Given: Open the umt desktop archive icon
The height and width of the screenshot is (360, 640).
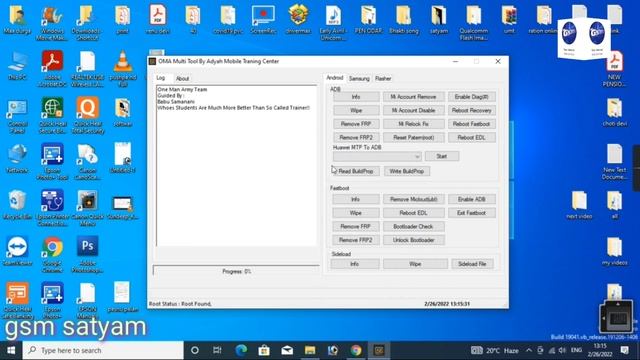Looking at the screenshot, I should [x=509, y=19].
